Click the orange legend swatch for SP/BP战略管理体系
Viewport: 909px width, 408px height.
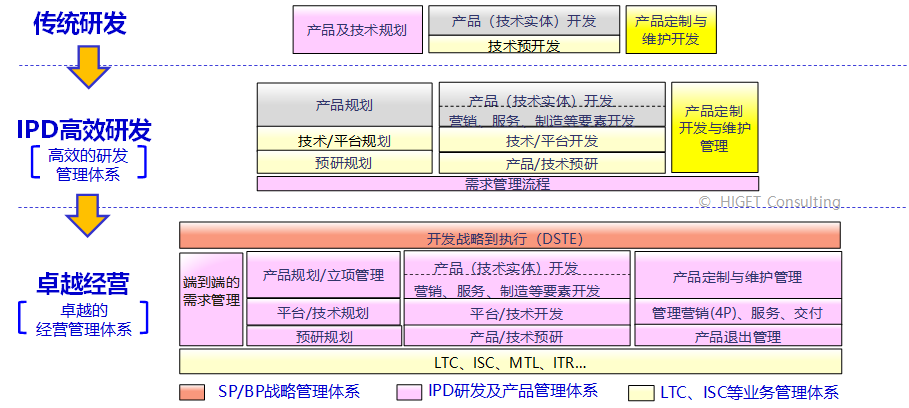click(192, 393)
